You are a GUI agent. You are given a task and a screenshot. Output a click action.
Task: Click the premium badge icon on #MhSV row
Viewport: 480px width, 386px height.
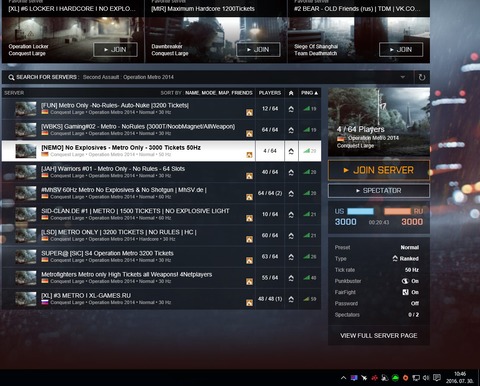[249, 197]
